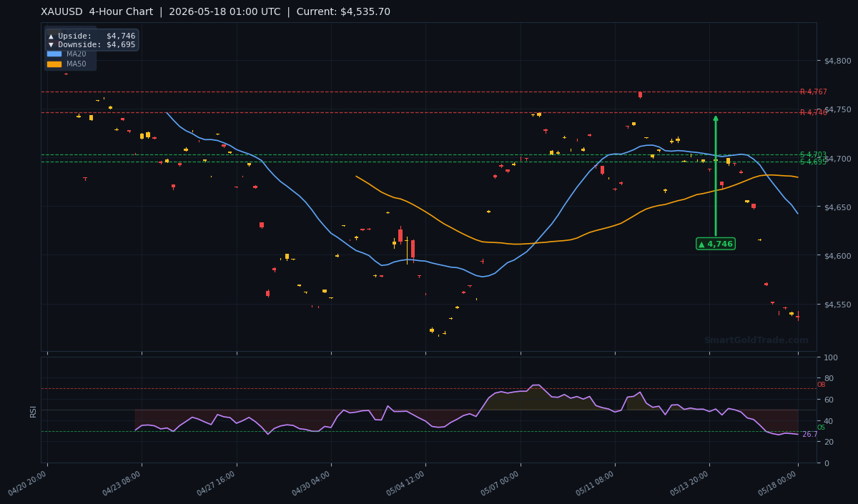This screenshot has width=858, height=504.
Task: Click the RSI axis 80 label
Action: pyautogui.click(x=829, y=378)
